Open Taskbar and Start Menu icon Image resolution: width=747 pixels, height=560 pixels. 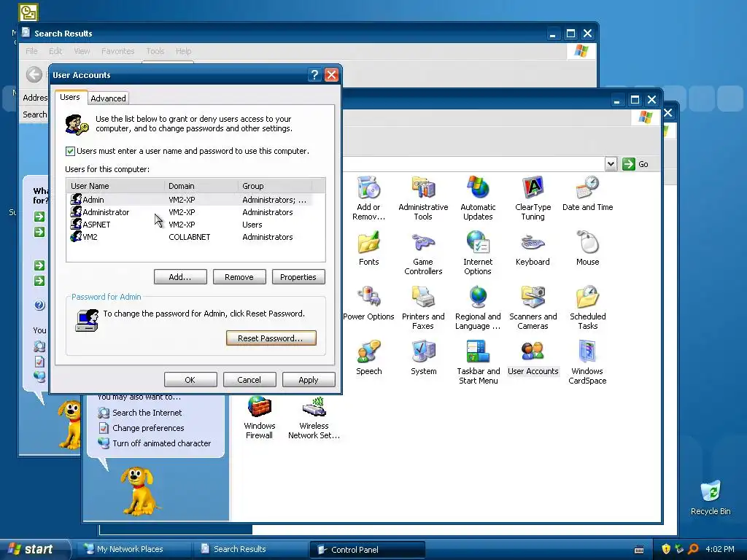click(x=478, y=362)
